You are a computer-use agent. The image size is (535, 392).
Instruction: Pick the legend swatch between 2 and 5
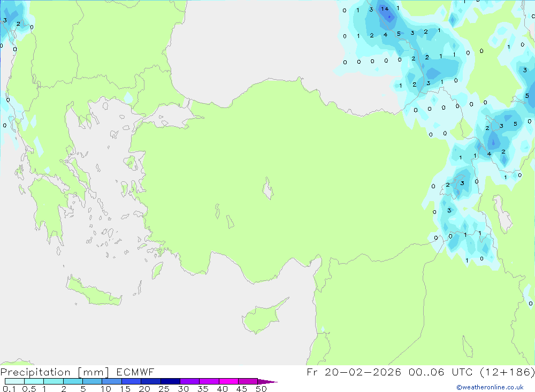(x=73, y=381)
